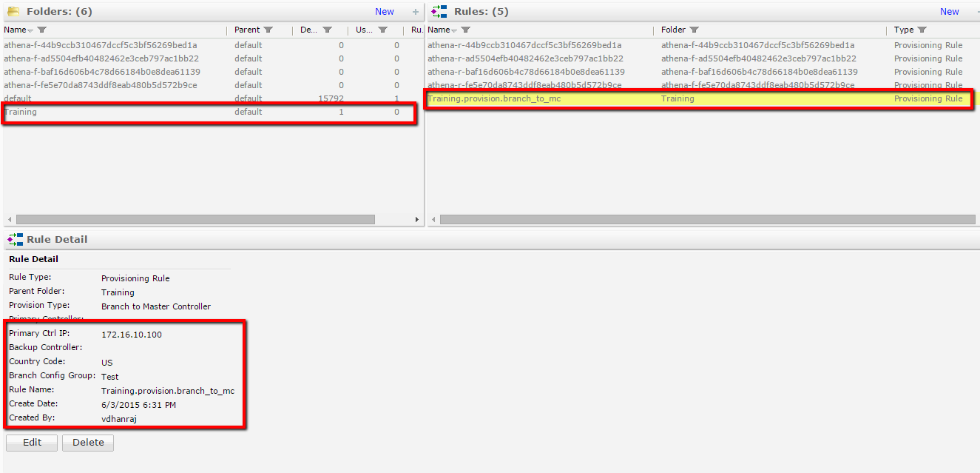Click the Folders horizontal scrollbar thumb
This screenshot has height=473, width=980.
(195, 220)
